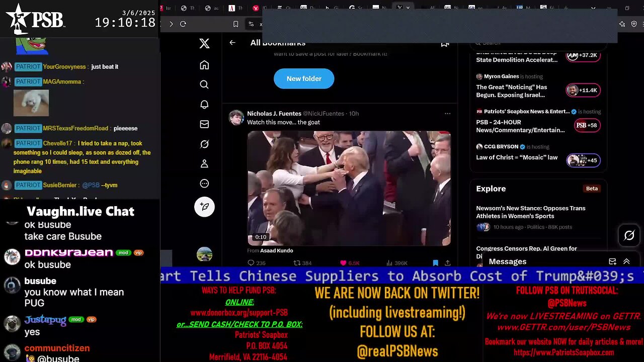Join the +37.2K space badge
644x362 pixels.
click(x=583, y=55)
